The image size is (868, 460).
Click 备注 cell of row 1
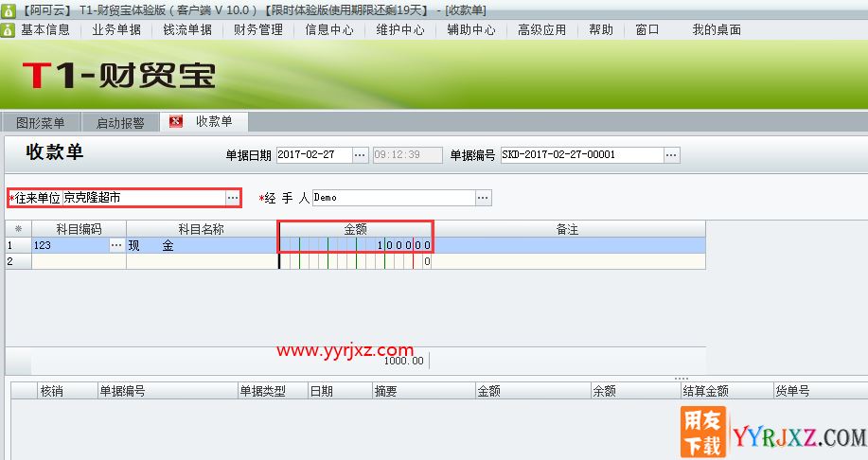[x=569, y=245]
